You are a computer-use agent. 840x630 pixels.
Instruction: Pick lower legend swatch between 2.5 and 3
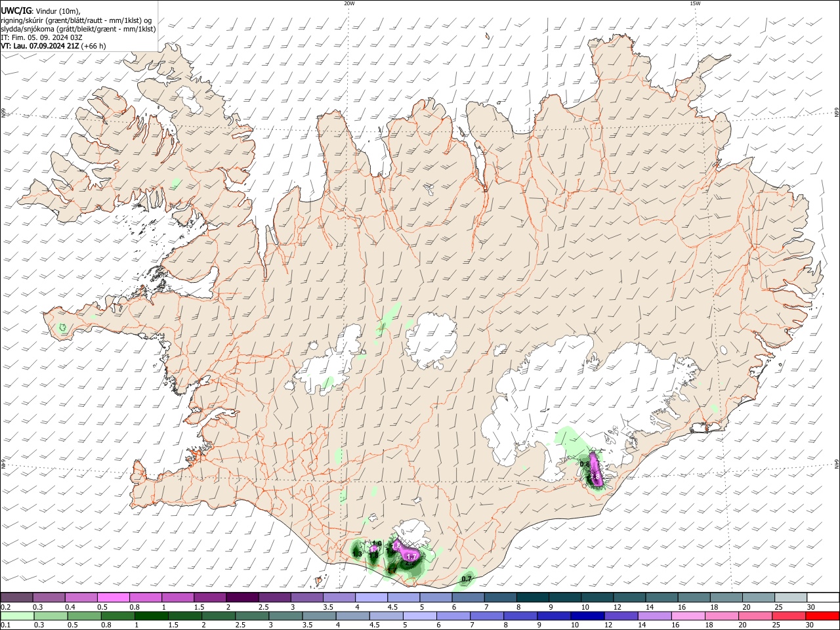(x=252, y=616)
